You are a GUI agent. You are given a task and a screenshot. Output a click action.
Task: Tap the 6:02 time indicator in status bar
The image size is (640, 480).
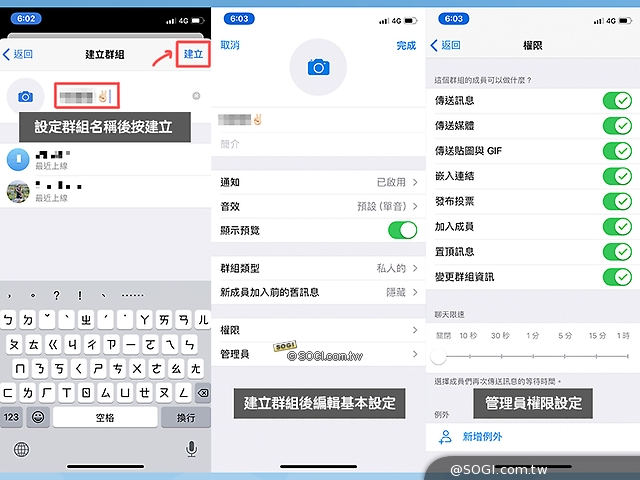26,18
